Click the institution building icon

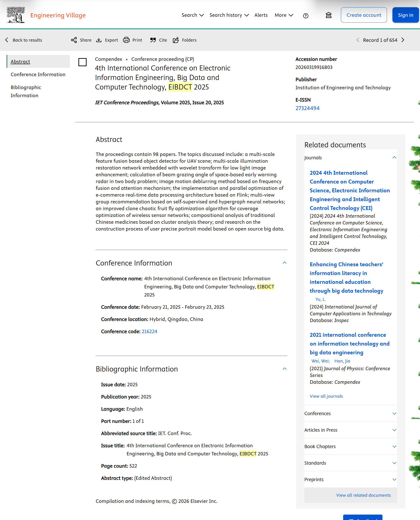pos(328,15)
